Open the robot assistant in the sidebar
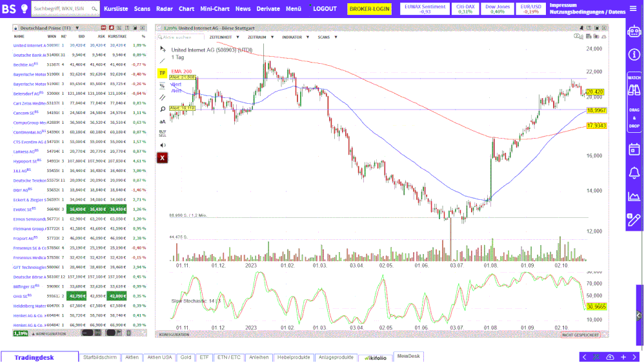The width and height of the screenshot is (644, 363). tap(634, 31)
